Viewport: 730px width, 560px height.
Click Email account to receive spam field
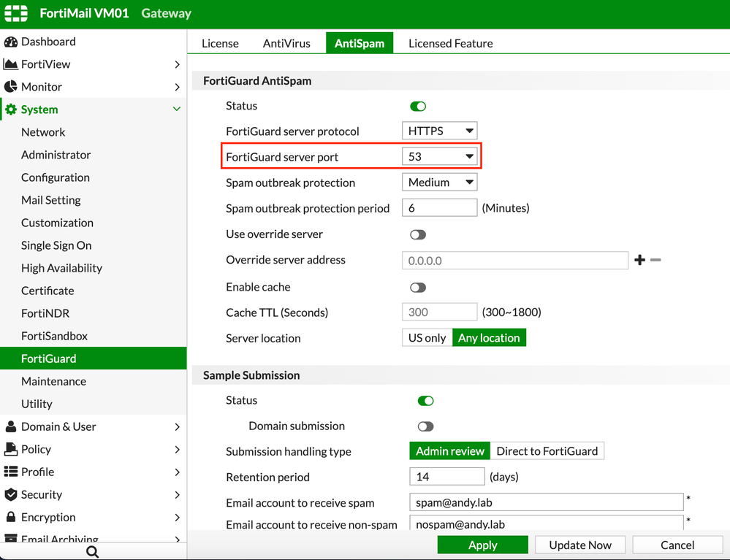pos(546,502)
